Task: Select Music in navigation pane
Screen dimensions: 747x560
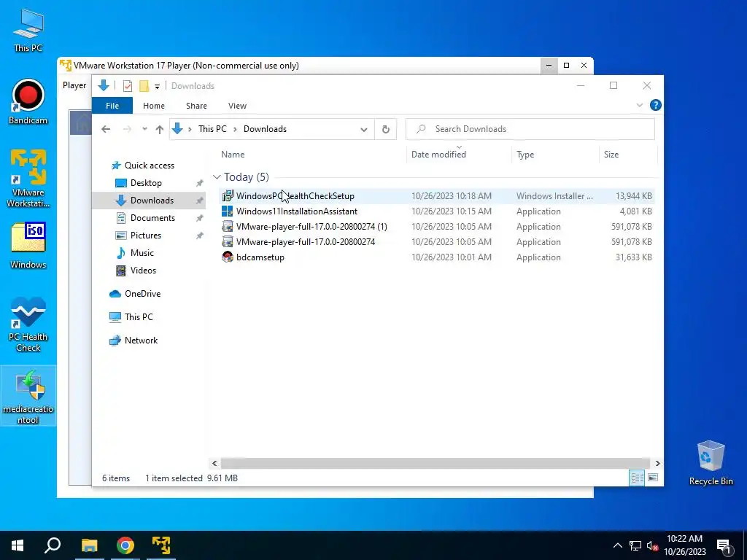Action: [x=142, y=253]
